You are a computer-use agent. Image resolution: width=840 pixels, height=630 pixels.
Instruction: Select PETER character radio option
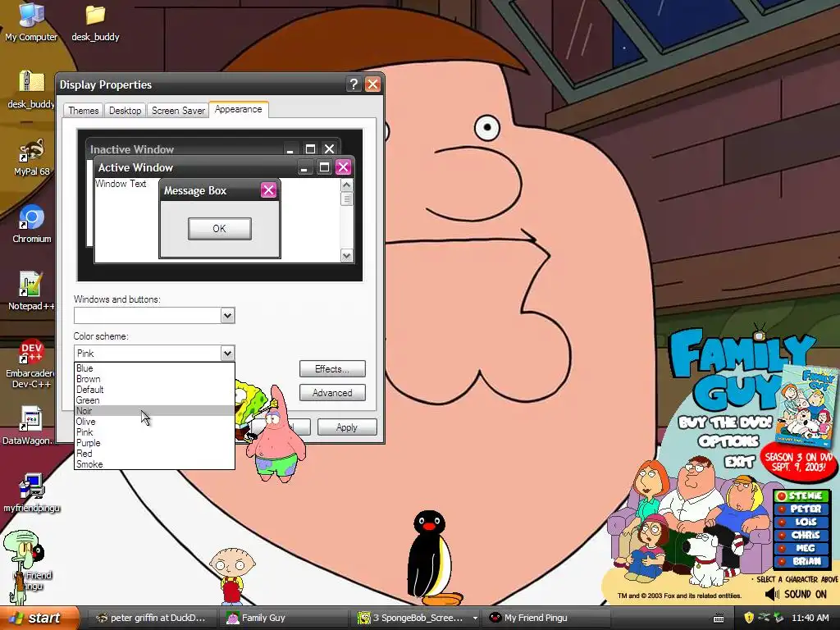tap(801, 509)
